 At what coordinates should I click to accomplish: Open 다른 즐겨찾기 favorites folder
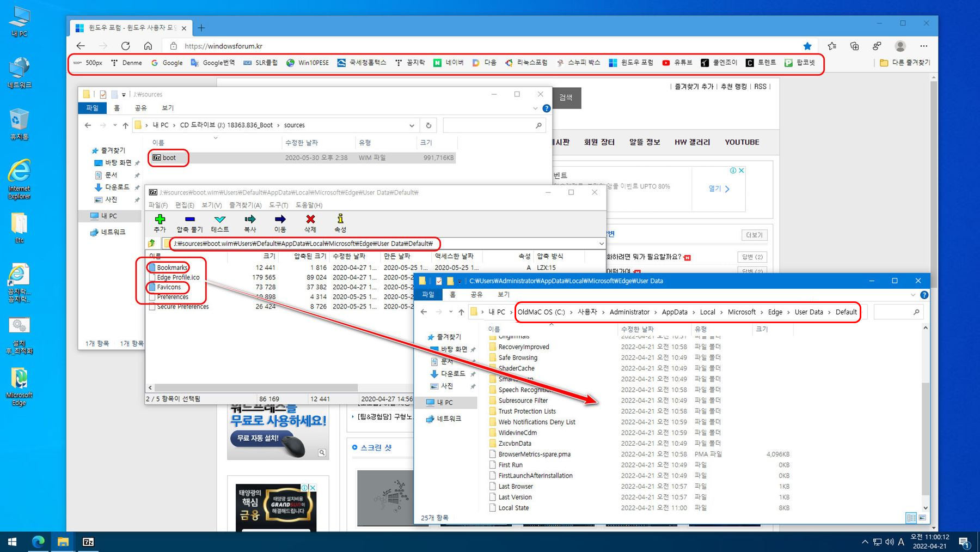point(905,63)
